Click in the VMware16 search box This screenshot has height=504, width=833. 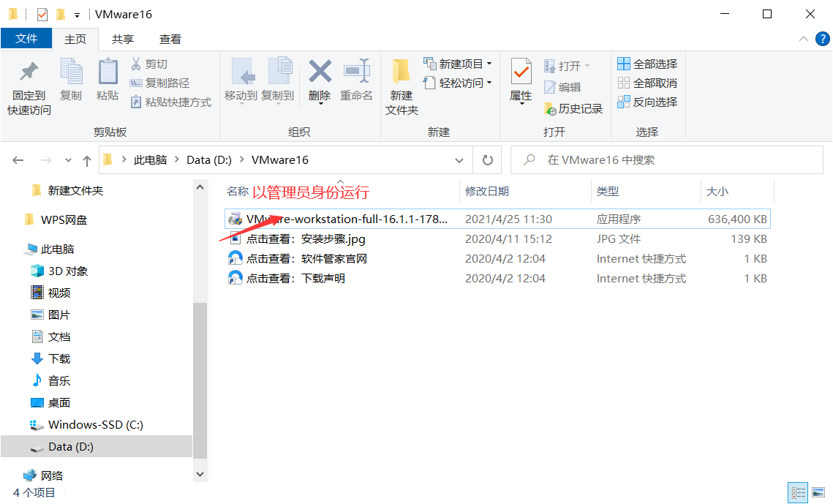(667, 160)
